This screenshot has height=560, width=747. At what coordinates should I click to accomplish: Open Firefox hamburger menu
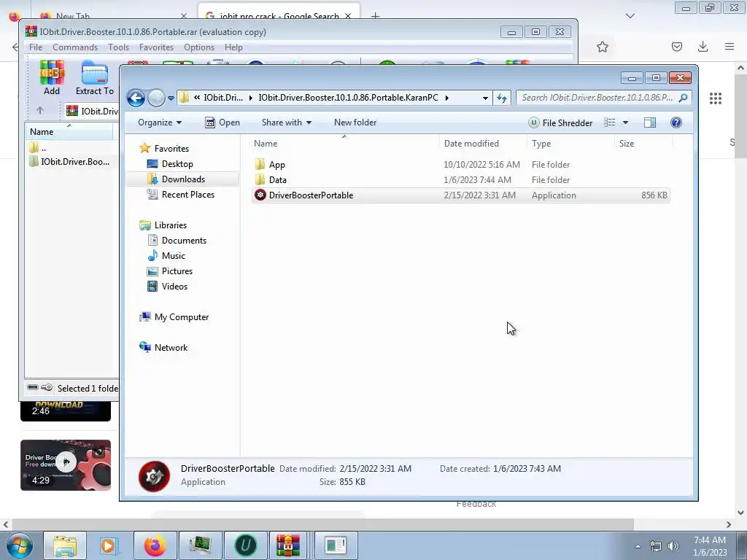pos(729,47)
